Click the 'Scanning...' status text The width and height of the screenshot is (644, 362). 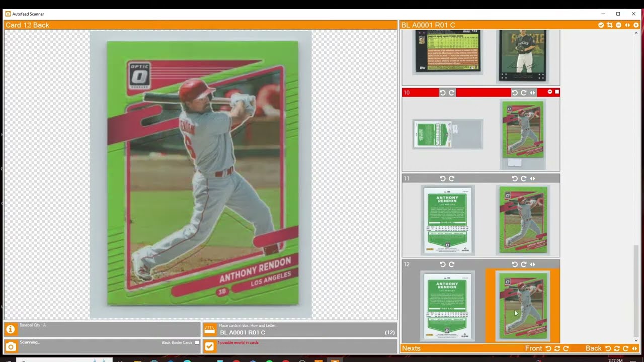(x=30, y=342)
